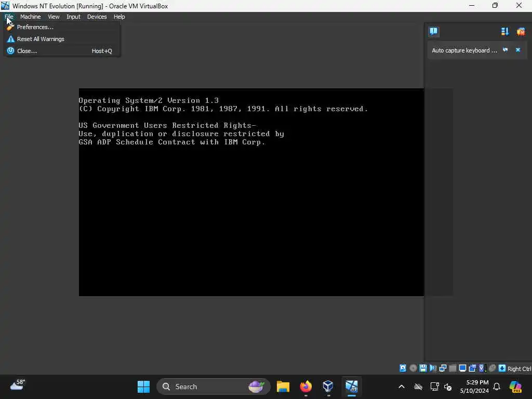The height and width of the screenshot is (399, 532).
Task: Click the network adapters status icon
Action: pyautogui.click(x=443, y=368)
